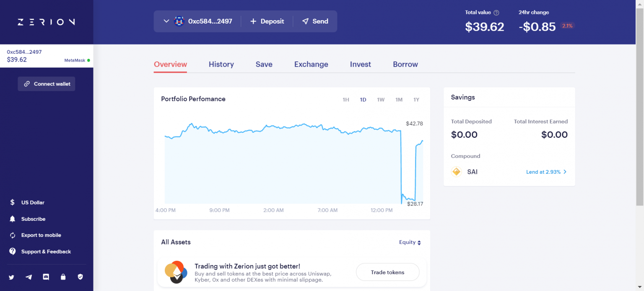Open US Dollar currency setting
Image resolution: width=644 pixels, height=291 pixels.
[x=33, y=202]
